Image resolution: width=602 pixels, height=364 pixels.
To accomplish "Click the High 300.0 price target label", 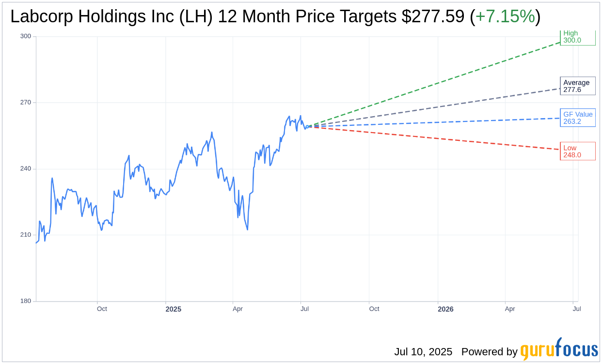I will (578, 37).
